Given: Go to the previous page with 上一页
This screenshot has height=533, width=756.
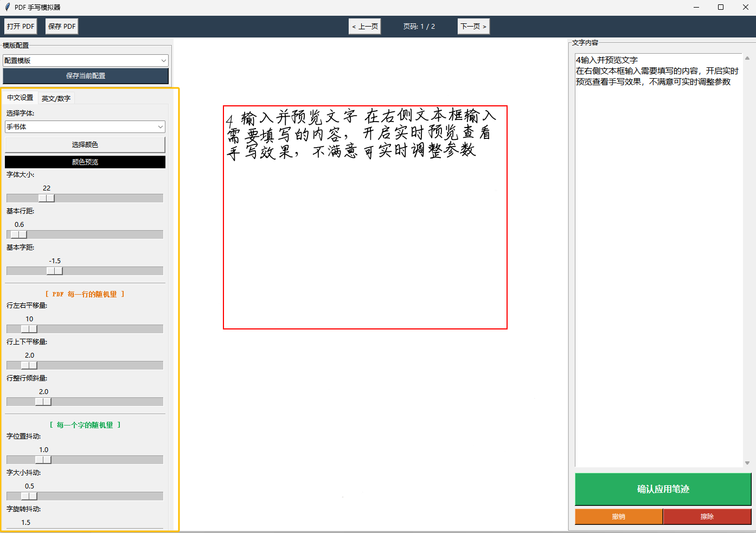Looking at the screenshot, I should [364, 26].
